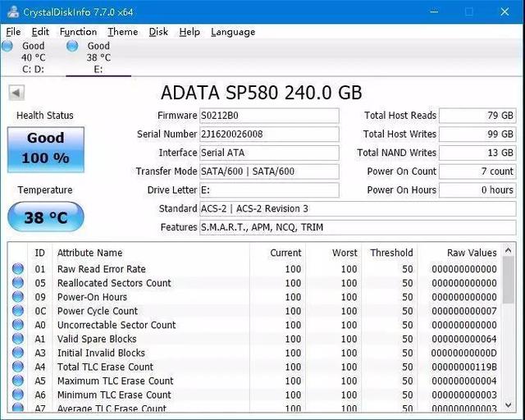Click the status orb for Minimum TLC Erase Count

point(18,395)
